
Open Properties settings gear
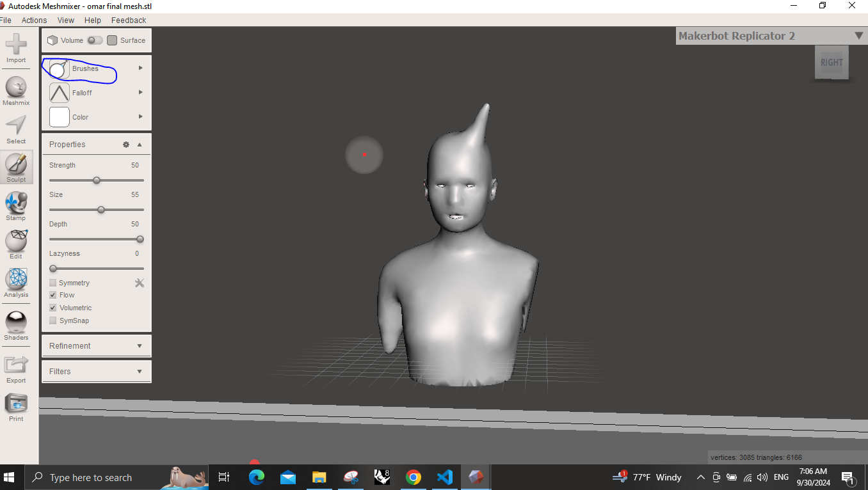126,145
